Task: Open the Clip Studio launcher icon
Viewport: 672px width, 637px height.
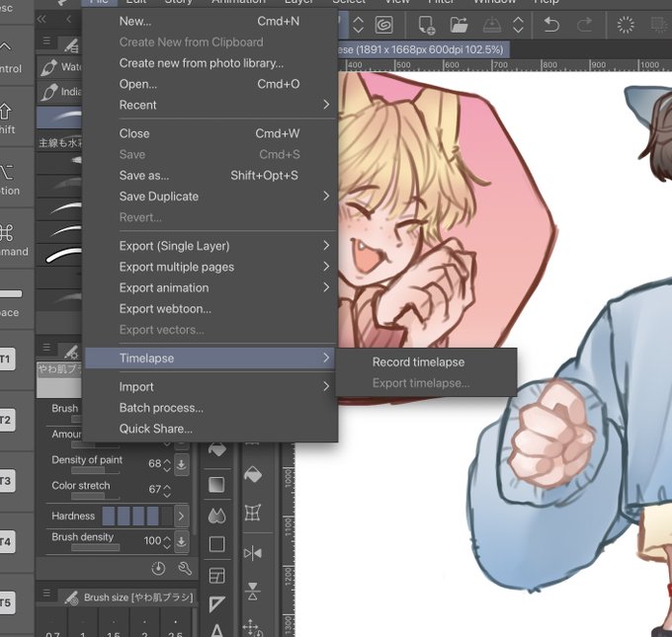Action: pyautogui.click(x=384, y=25)
